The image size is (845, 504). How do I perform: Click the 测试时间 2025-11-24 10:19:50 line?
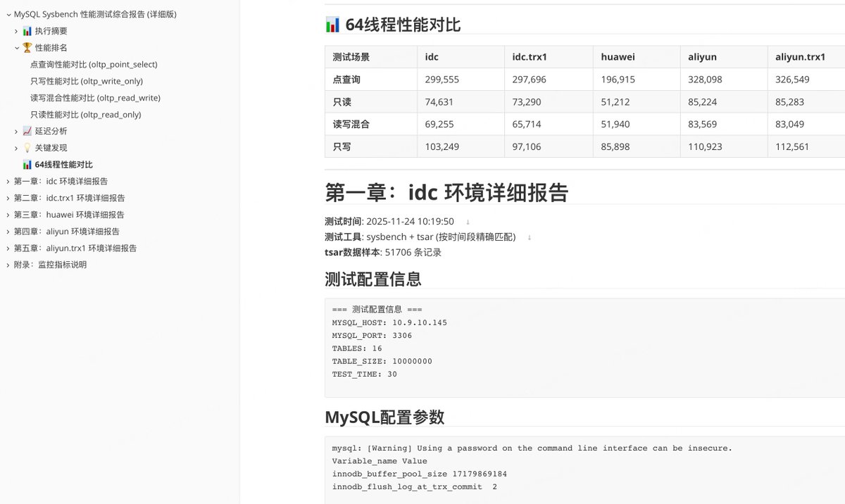pos(389,222)
